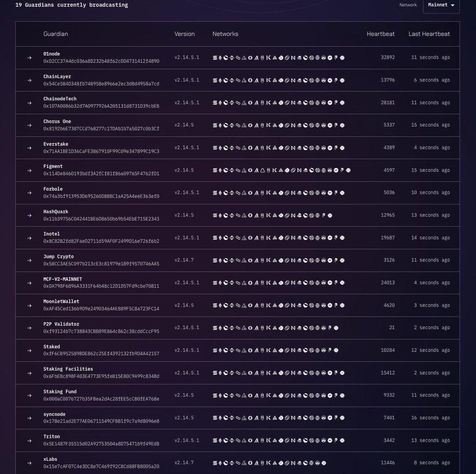This screenshot has height=474, width=476.
Task: Click the Heartbeat column header
Action: pos(380,34)
